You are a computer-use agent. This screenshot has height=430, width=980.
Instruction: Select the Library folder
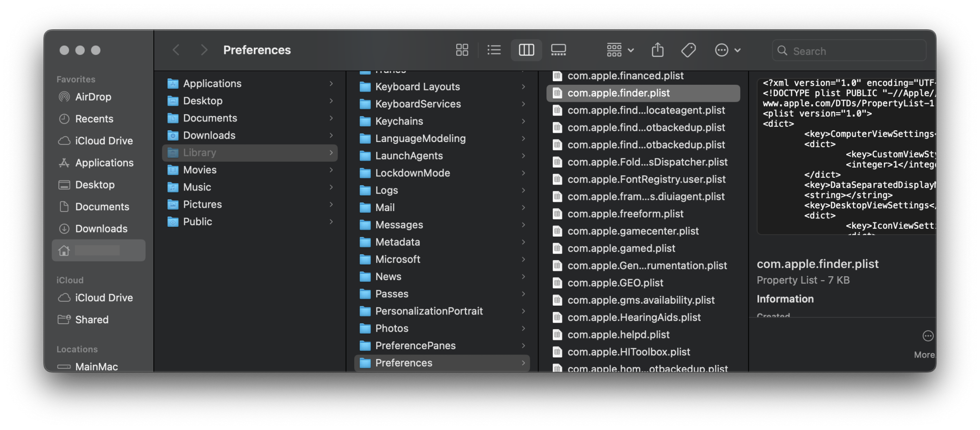pos(250,153)
